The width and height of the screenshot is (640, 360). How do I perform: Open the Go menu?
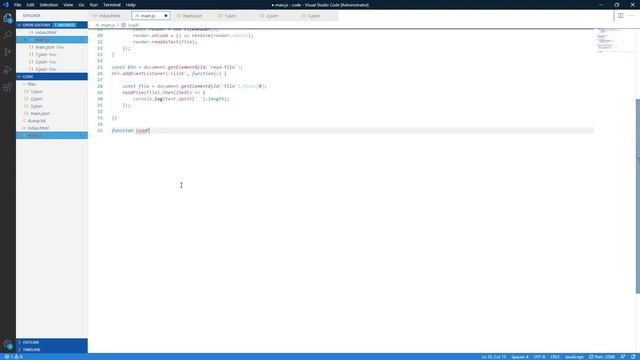(x=82, y=5)
